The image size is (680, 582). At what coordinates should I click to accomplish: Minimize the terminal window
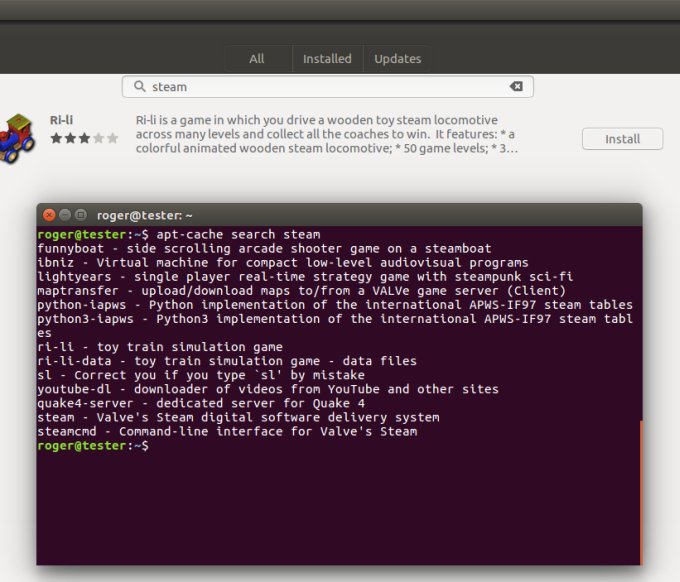pyautogui.click(x=65, y=215)
